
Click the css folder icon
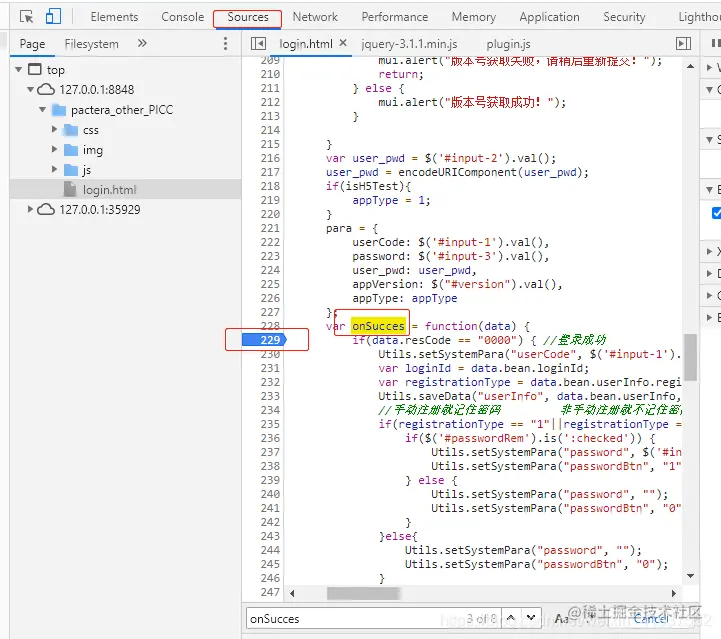coord(71,130)
